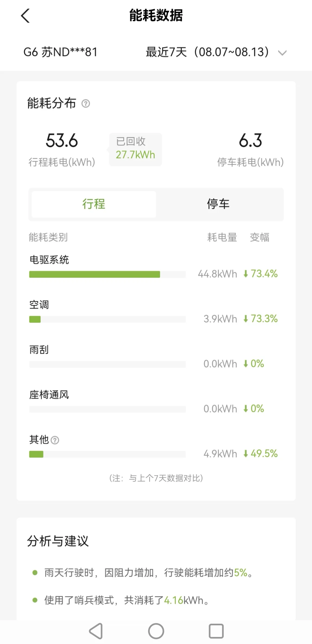This screenshot has width=312, height=644.
Task: Tap the 其他 usage bar
Action: point(107,454)
